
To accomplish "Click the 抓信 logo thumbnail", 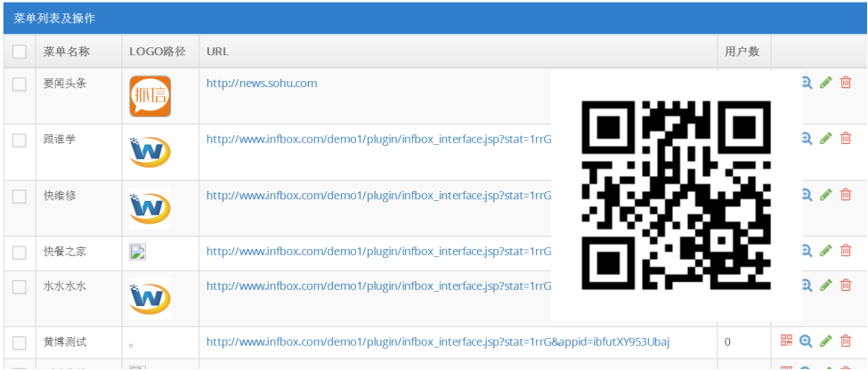I will 150,96.
